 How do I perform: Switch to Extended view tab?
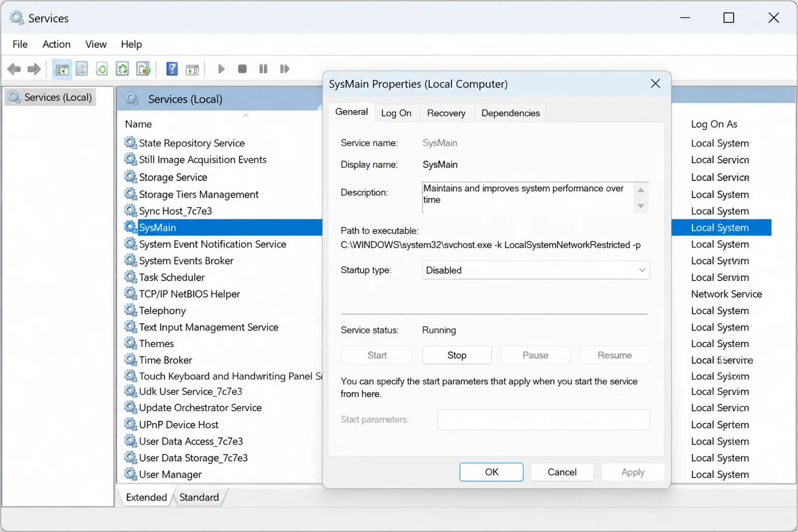coord(147,497)
